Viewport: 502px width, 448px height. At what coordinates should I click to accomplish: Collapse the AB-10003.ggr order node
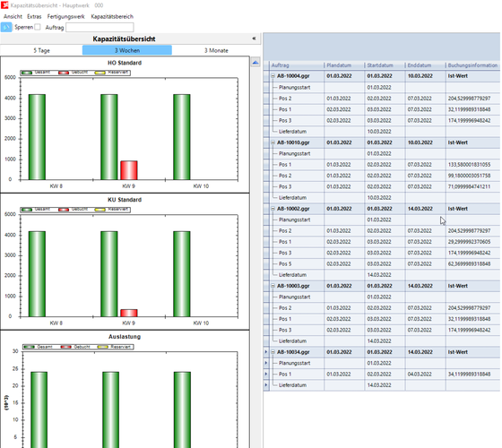(x=273, y=286)
